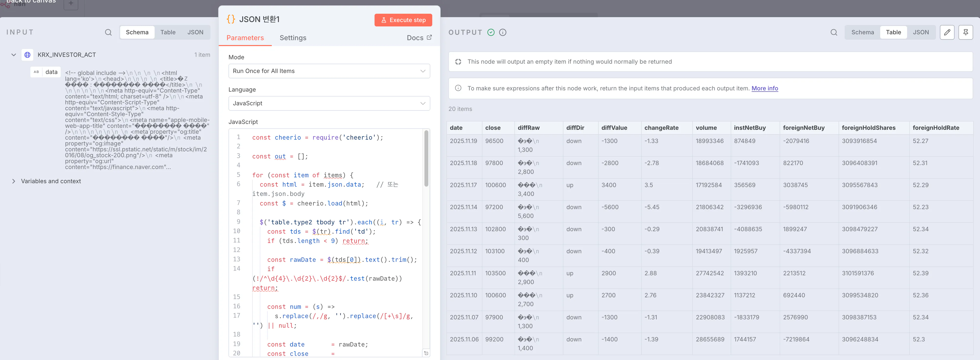The image size is (980, 360).
Task: Click the pin output data icon
Action: pyautogui.click(x=965, y=32)
